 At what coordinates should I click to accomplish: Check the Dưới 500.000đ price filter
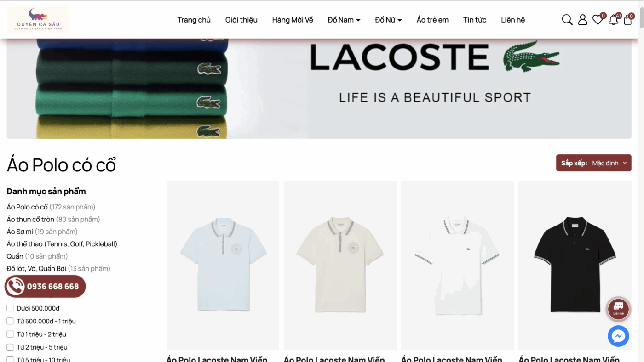[10, 308]
